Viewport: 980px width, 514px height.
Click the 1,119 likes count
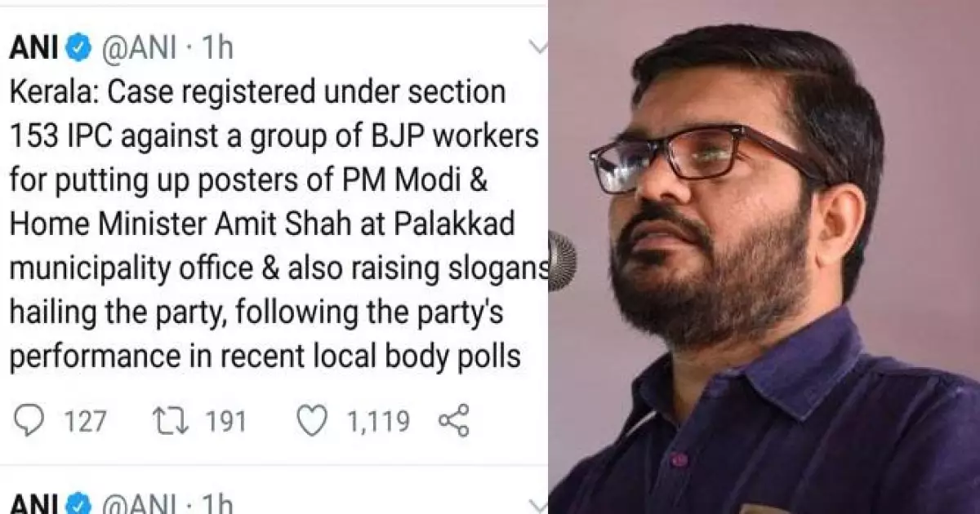coord(378,422)
